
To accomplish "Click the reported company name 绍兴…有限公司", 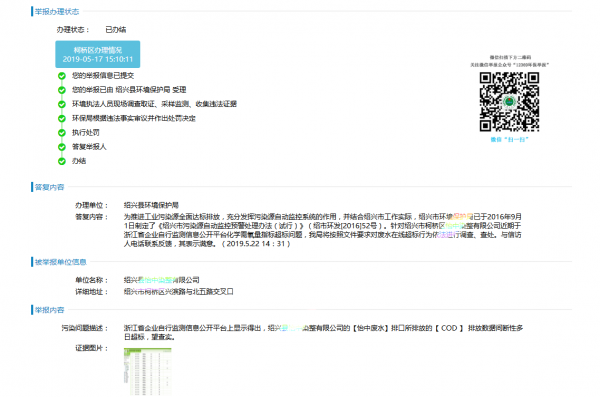I will click(x=161, y=280).
